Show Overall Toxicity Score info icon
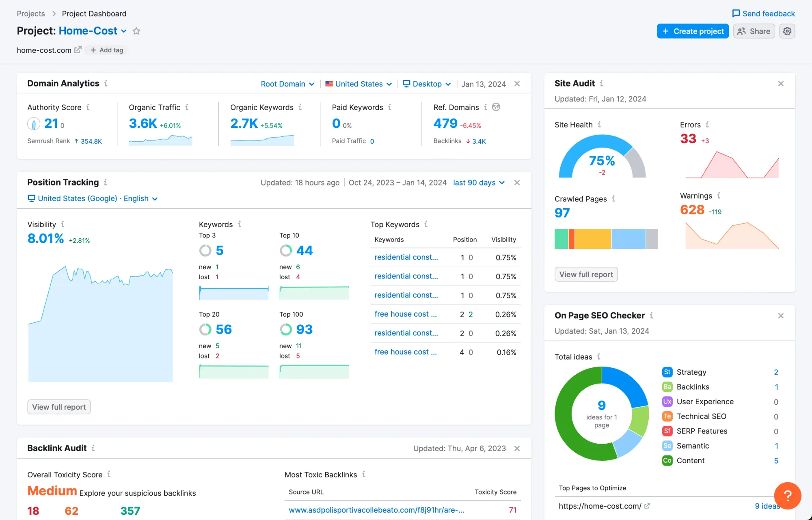The height and width of the screenshot is (520, 812). 109,474
